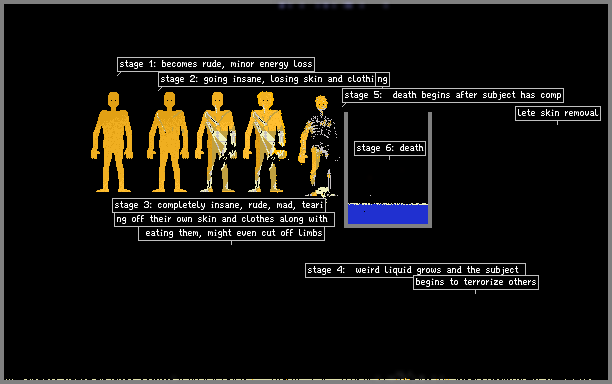Viewport: 612px width, 384px height.
Task: Click the 'stage 3: completely insane' sign
Action: click(219, 205)
